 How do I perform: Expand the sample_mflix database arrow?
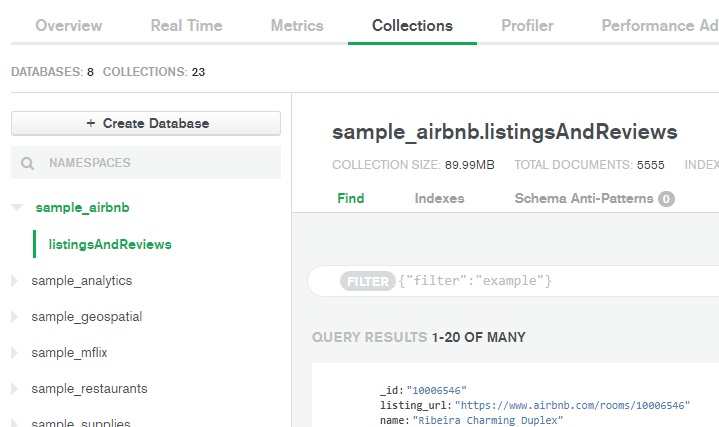pos(14,353)
